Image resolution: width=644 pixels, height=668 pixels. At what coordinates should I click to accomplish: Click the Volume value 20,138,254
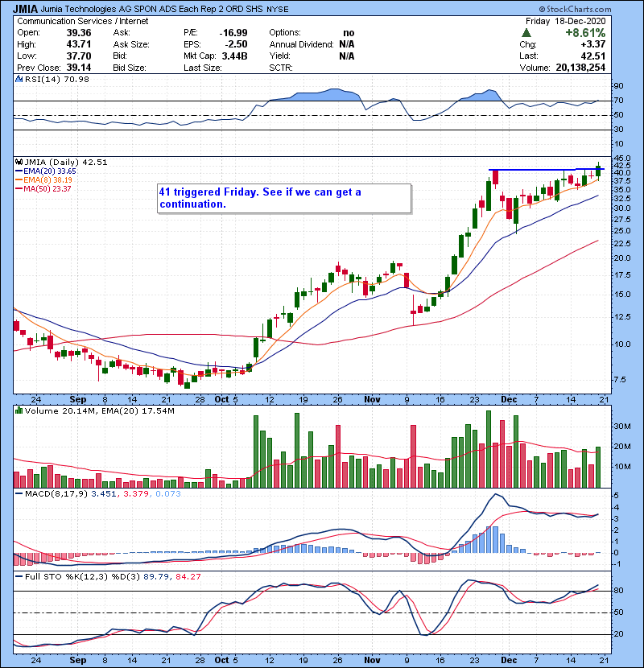[580, 68]
